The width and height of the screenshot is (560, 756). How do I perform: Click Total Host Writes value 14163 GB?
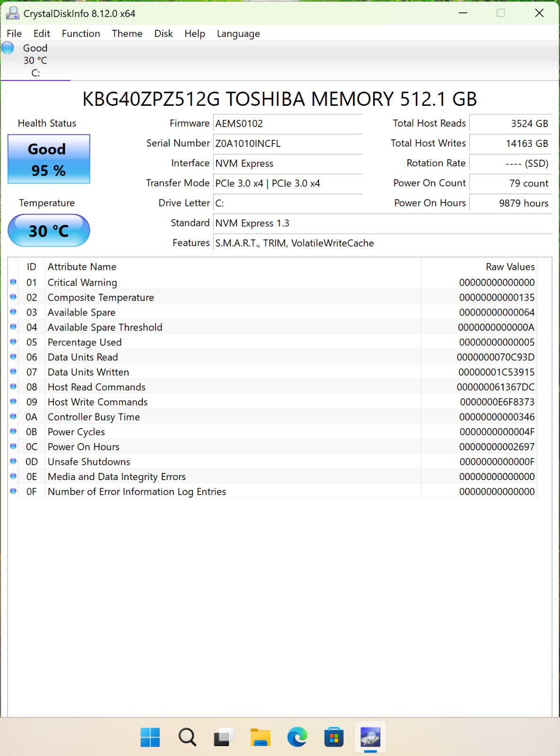coord(510,144)
